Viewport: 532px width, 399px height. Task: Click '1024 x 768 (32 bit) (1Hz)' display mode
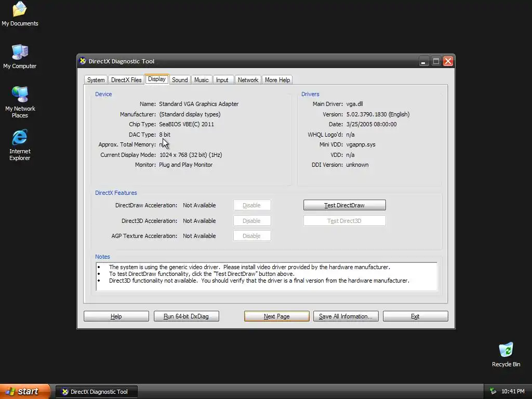tap(191, 155)
